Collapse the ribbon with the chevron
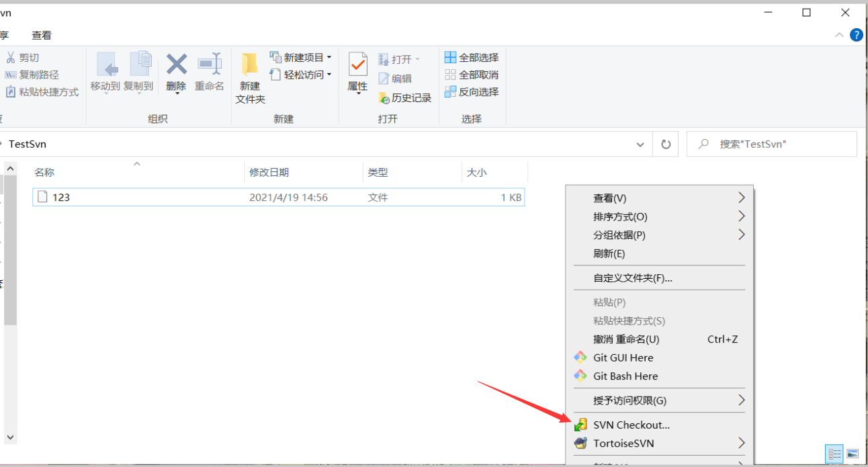Viewport: 868px width, 467px height. coord(839,35)
